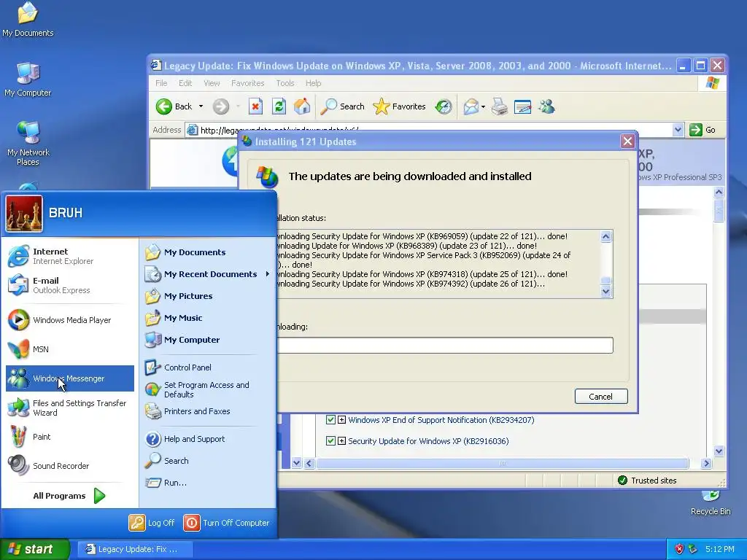Open the Favorites menu in Internet Explorer
Viewport: 747px width, 560px height.
click(x=248, y=83)
